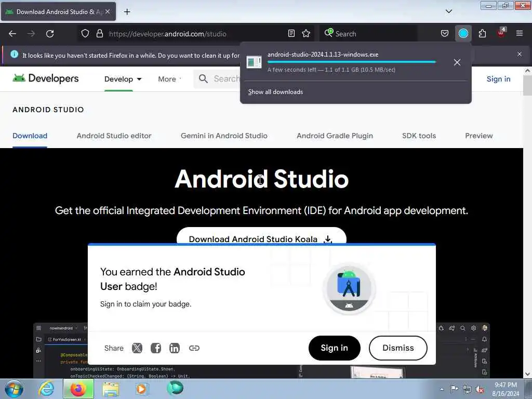Image resolution: width=532 pixels, height=399 pixels.
Task: Open a new tab with the plus button
Action: click(x=127, y=12)
